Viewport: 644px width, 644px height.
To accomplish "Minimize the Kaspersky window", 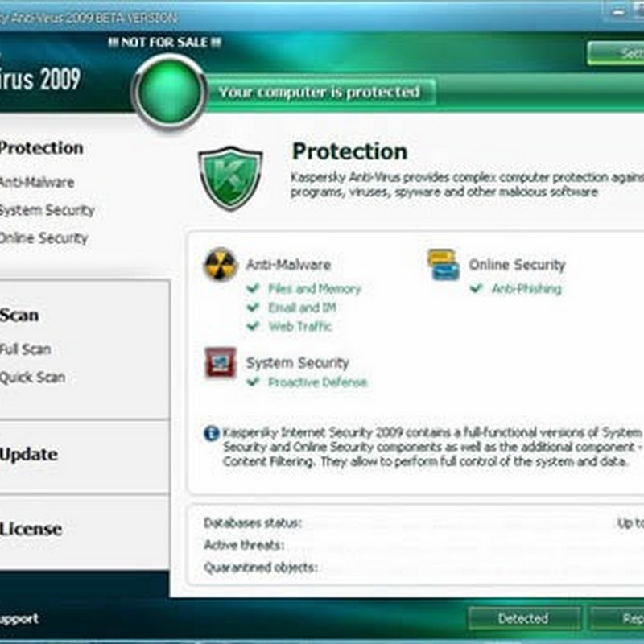I will 618,13.
